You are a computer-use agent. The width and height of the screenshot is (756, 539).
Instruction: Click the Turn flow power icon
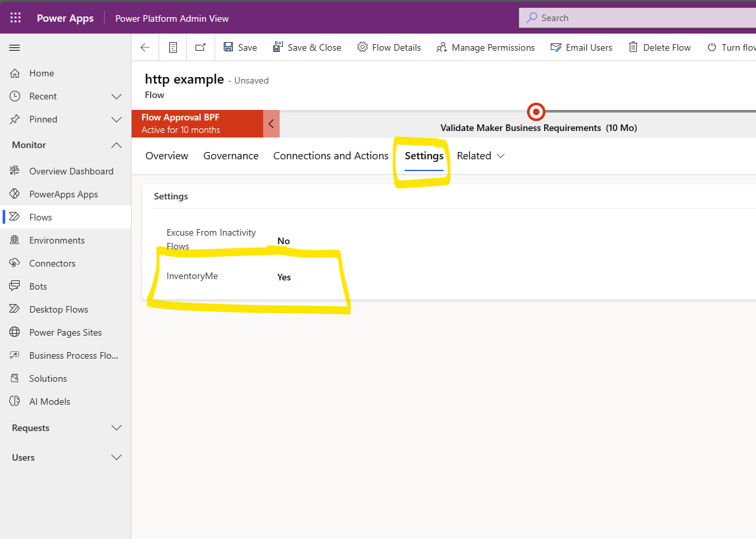click(712, 47)
